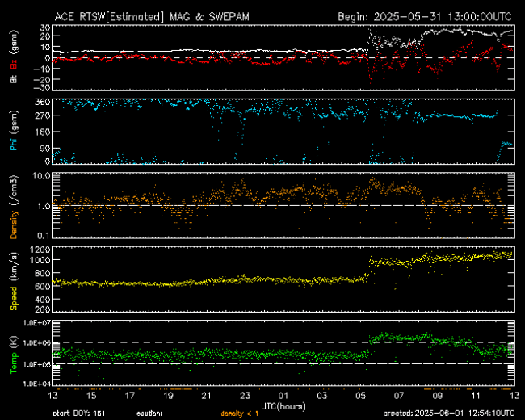This screenshot has height=420, width=525.
Task: Click the 09 hour label on the time axis
Action: tap(438, 396)
